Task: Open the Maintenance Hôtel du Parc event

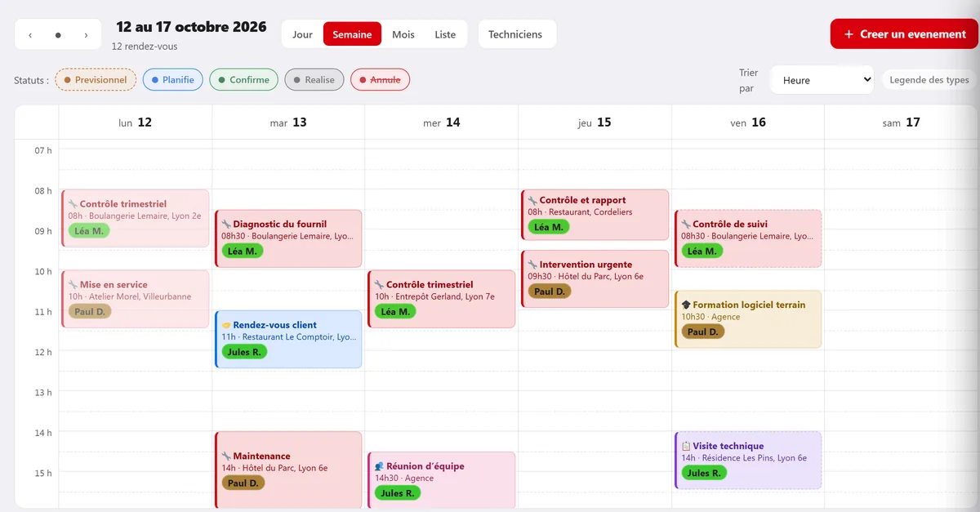Action: click(288, 470)
